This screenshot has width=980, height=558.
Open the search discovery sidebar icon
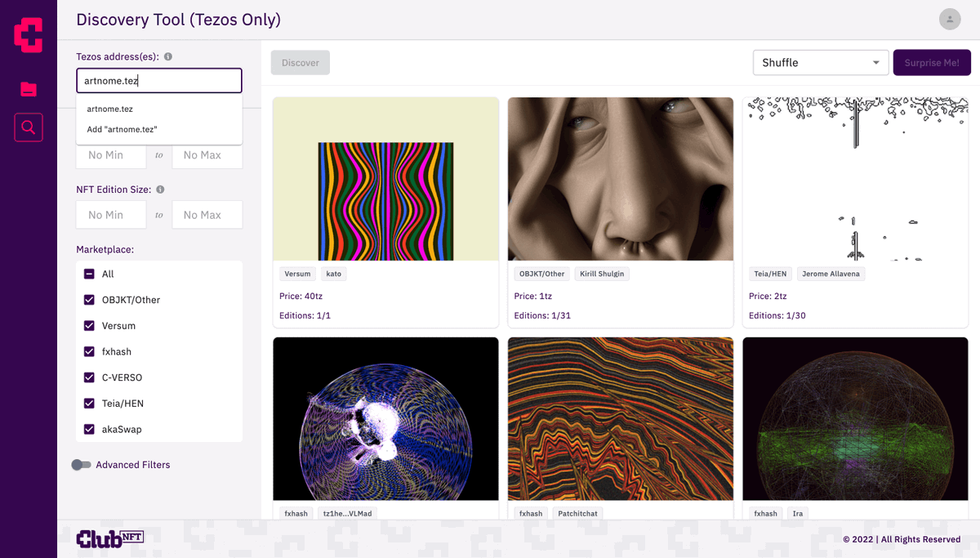point(29,127)
